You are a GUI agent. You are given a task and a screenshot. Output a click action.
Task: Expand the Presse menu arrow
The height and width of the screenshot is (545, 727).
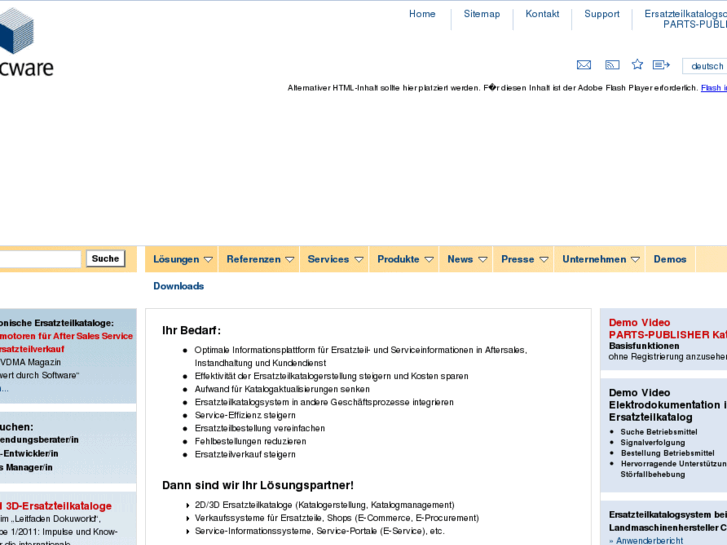[x=544, y=260]
